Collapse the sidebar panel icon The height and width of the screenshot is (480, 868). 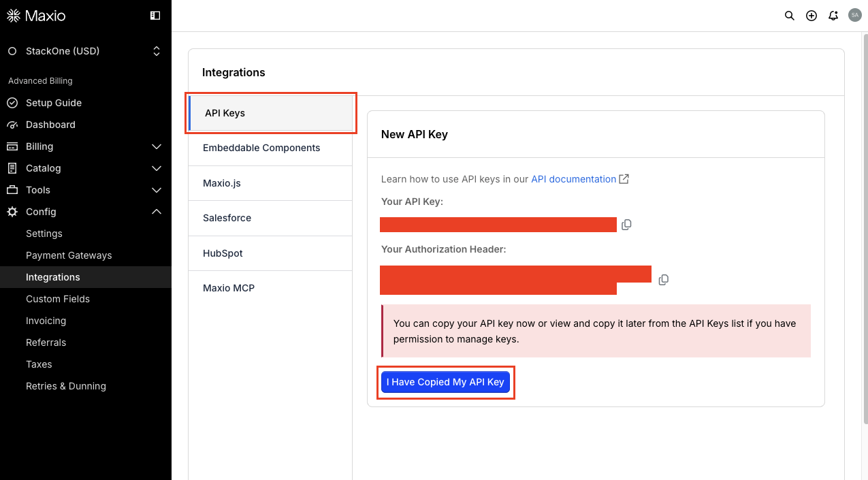155,16
